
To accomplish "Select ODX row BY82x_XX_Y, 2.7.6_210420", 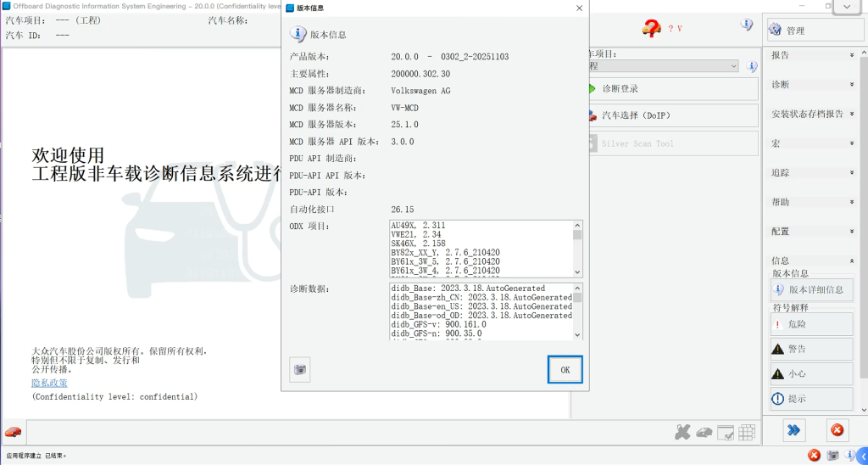I will point(445,252).
